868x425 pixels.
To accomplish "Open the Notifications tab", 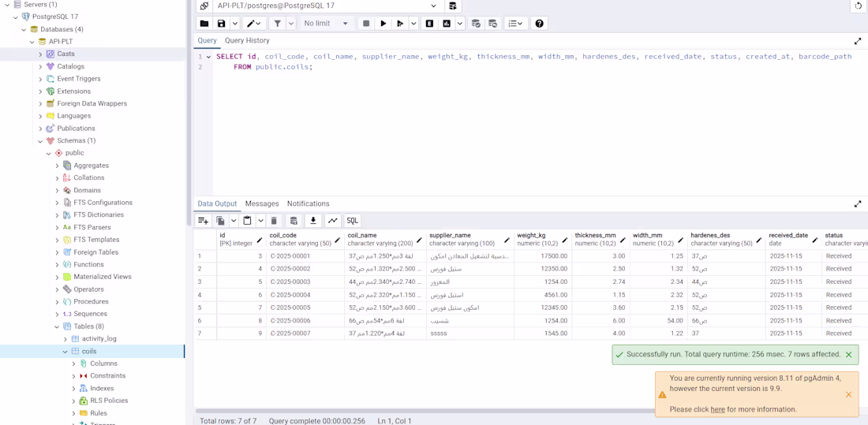I will point(308,203).
